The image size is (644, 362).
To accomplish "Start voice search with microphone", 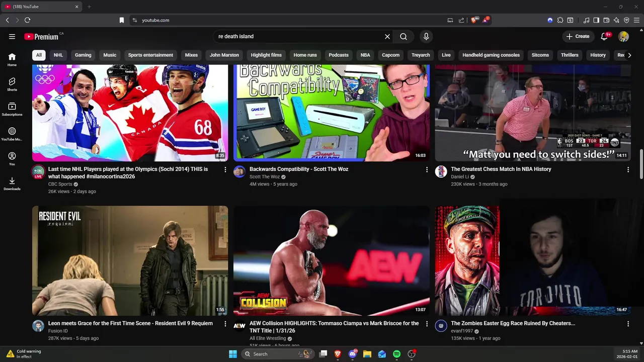I will pyautogui.click(x=426, y=36).
